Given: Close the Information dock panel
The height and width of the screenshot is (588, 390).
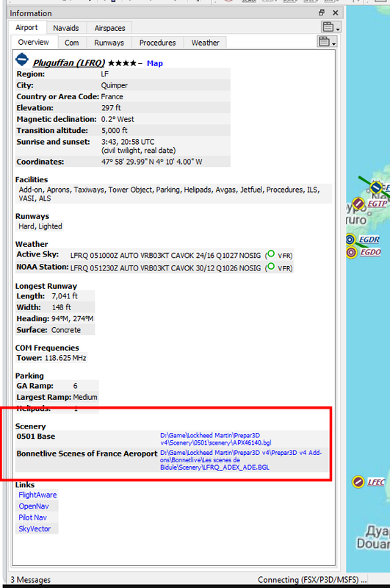Looking at the screenshot, I should click(x=336, y=12).
